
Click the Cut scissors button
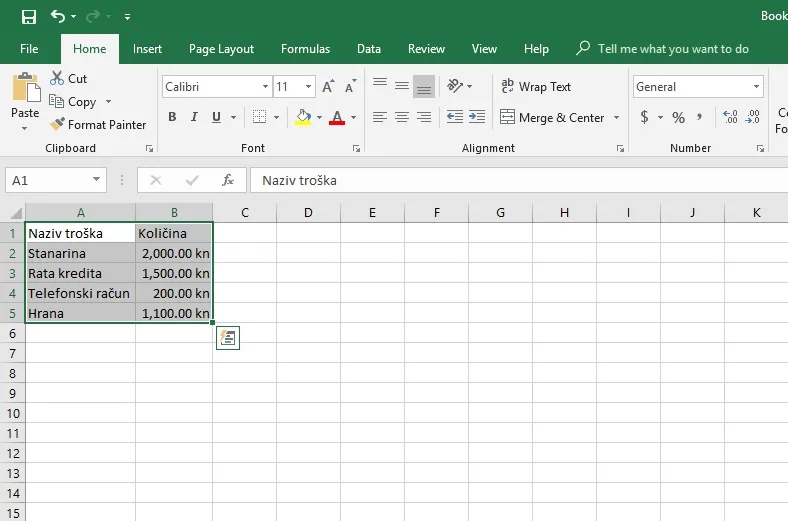(68, 78)
